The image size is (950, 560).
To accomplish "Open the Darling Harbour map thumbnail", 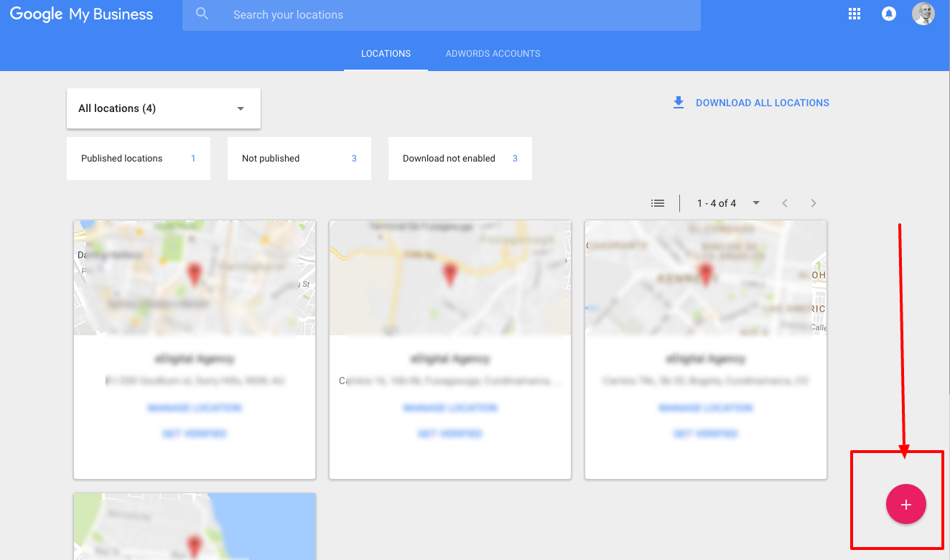I will coord(195,278).
